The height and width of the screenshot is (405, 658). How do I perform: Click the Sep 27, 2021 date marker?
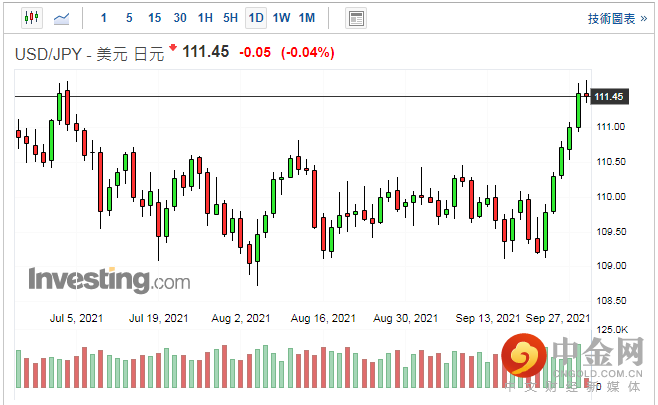click(x=558, y=318)
